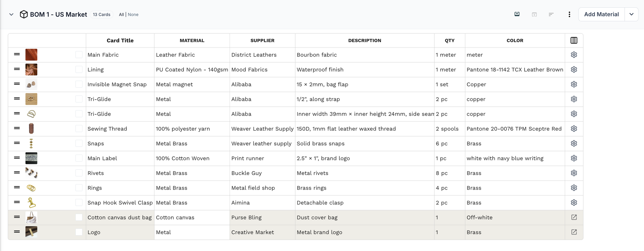Click the QTY column header
This screenshot has height=251, width=644.
[x=450, y=40]
